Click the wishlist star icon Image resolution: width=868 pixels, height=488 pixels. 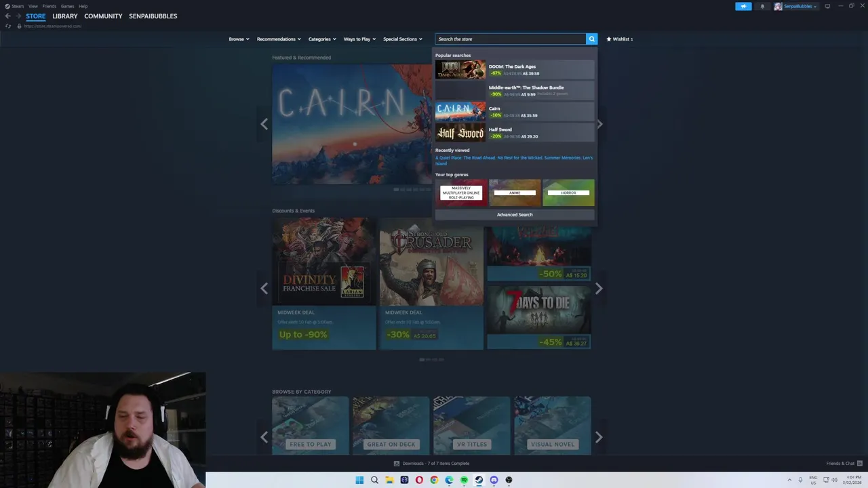609,39
